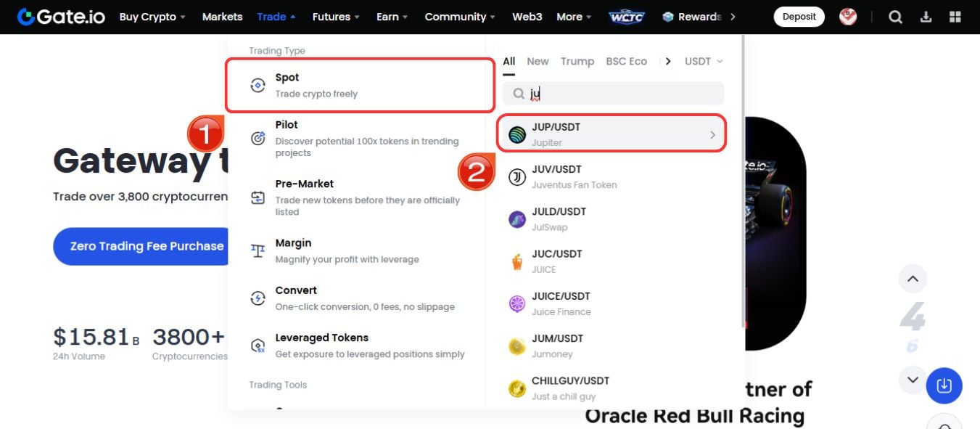Select Pilot trading type

click(356, 138)
